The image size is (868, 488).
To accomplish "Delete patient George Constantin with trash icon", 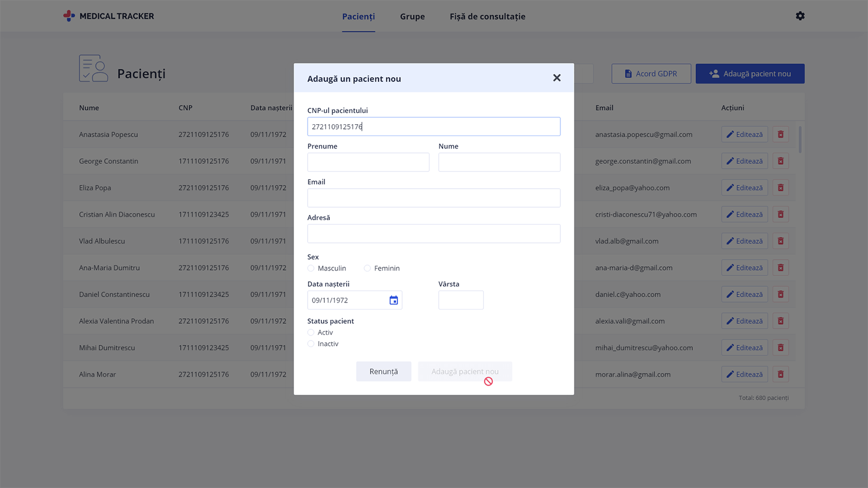I will [781, 161].
